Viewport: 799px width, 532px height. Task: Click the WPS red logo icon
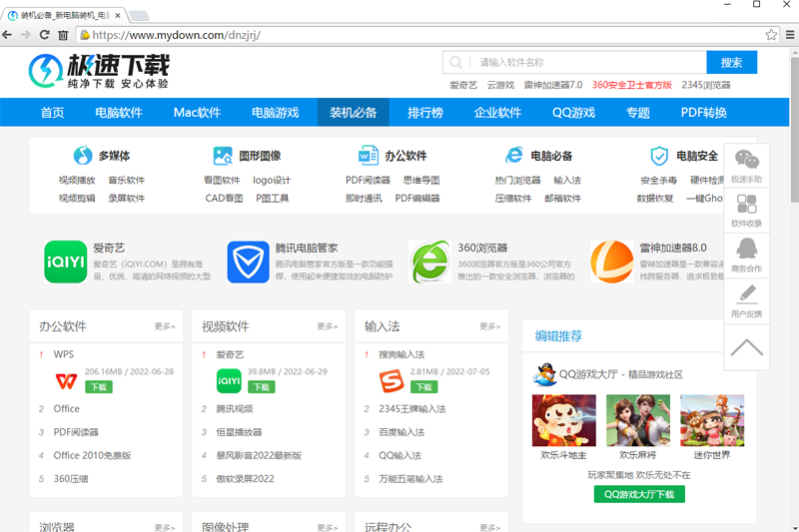pyautogui.click(x=66, y=380)
